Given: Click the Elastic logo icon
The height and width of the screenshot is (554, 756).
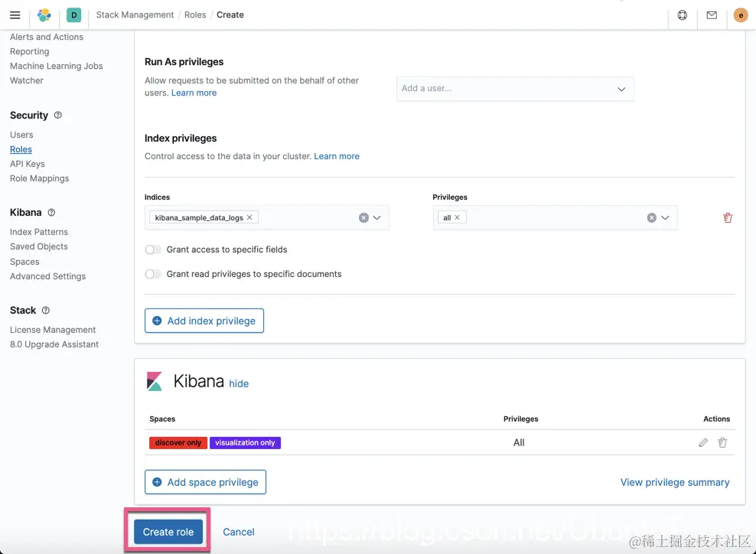Looking at the screenshot, I should click(44, 15).
